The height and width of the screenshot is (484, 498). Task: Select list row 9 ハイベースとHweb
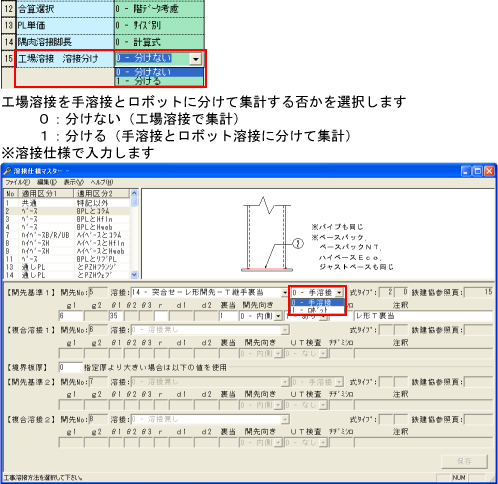(67, 251)
